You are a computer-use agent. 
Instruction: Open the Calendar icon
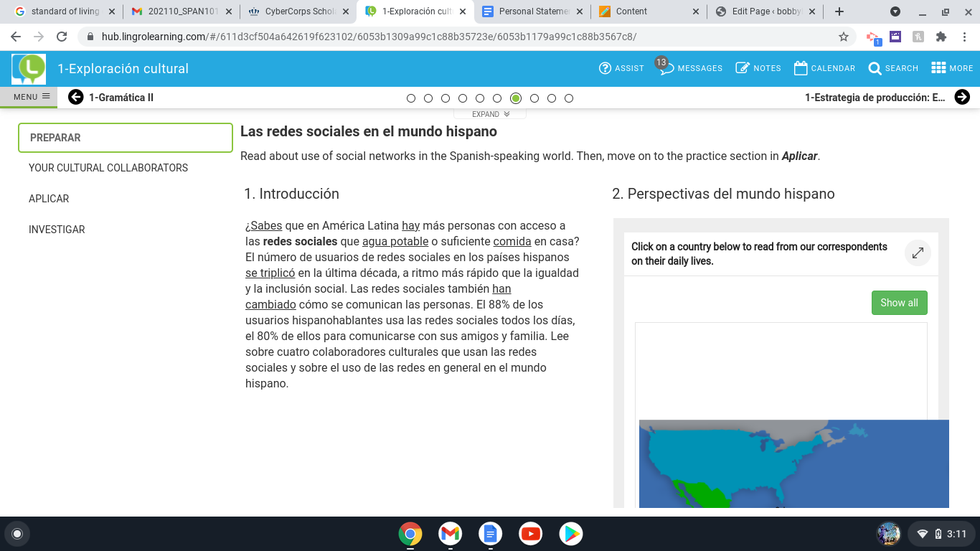coord(801,68)
